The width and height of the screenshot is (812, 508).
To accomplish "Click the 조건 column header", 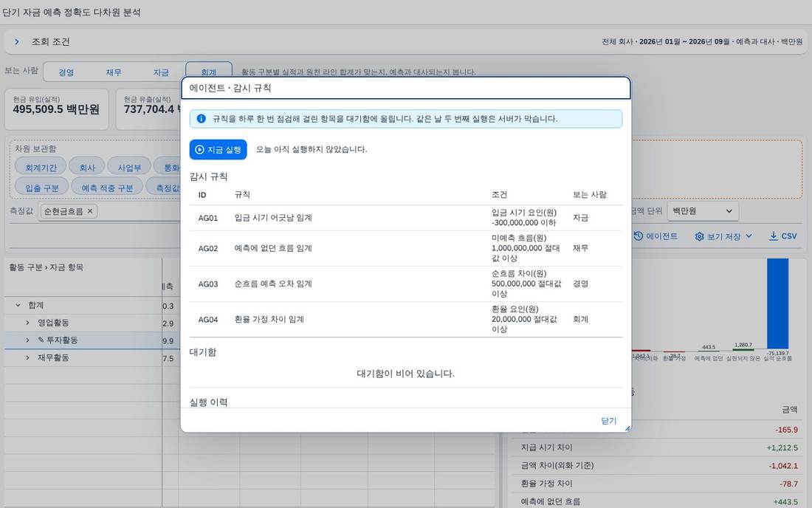I will [x=499, y=195].
